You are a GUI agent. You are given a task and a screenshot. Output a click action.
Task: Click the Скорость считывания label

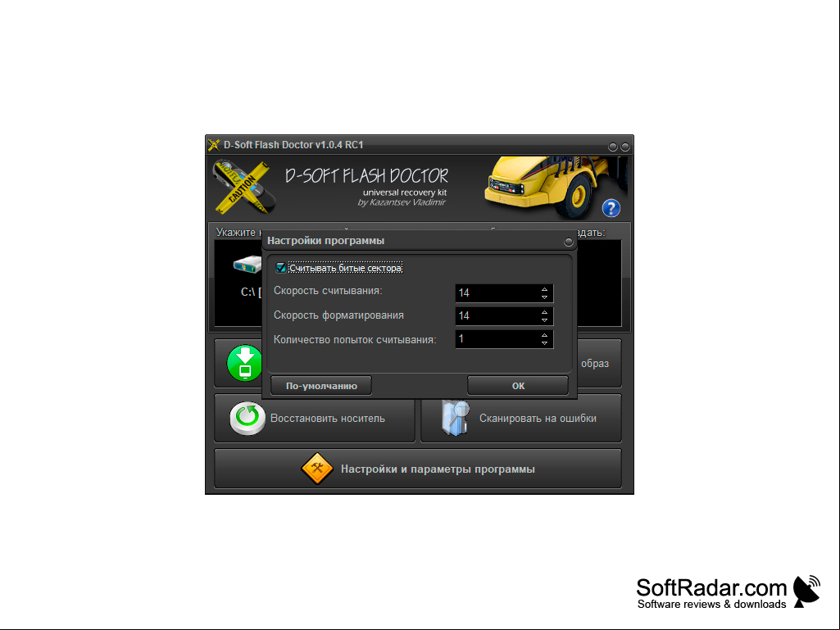328,291
